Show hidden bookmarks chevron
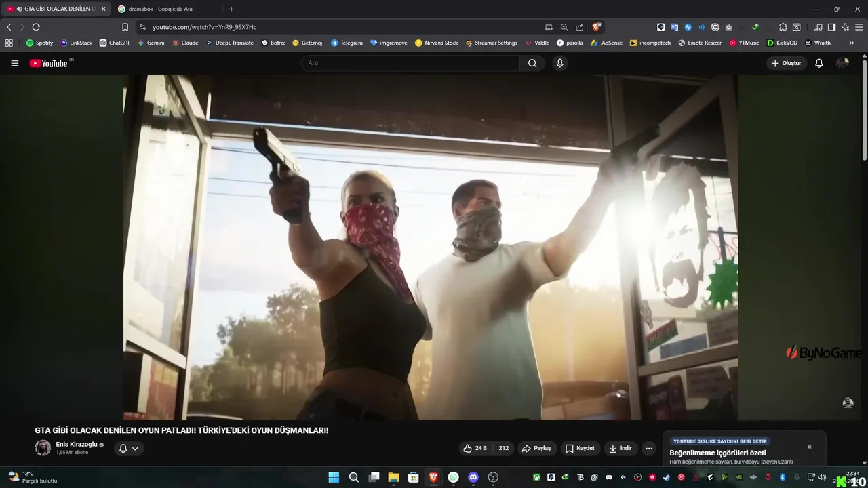Screen dimensions: 868x488 [x=852, y=43]
